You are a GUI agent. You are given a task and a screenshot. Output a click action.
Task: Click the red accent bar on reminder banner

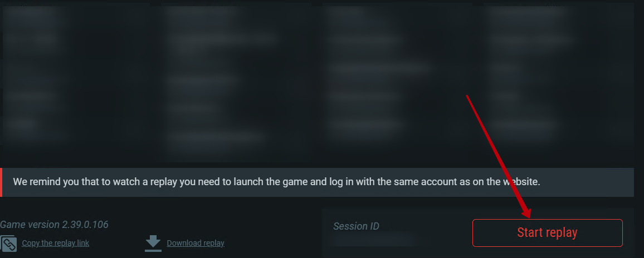pyautogui.click(x=1, y=182)
